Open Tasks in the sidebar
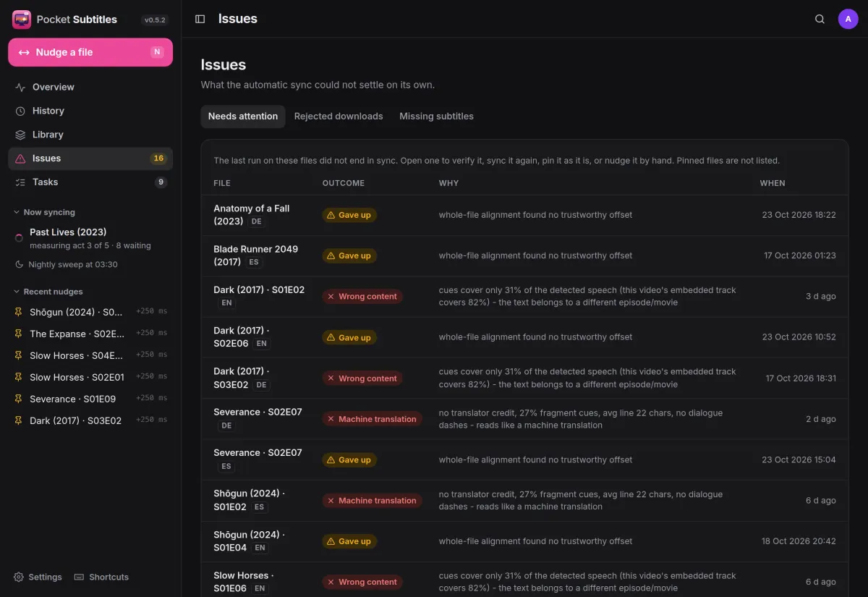Viewport: 868px width, 597px height. [90, 182]
